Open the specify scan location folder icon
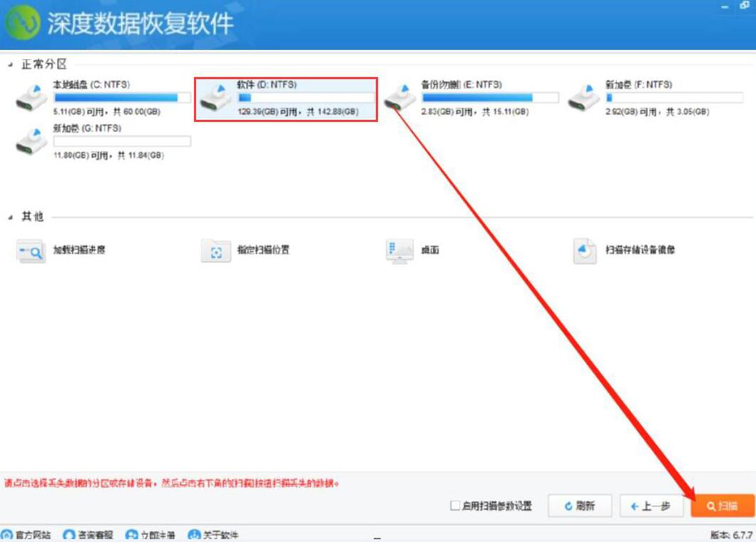Viewport: 756px width, 542px height. (215, 250)
